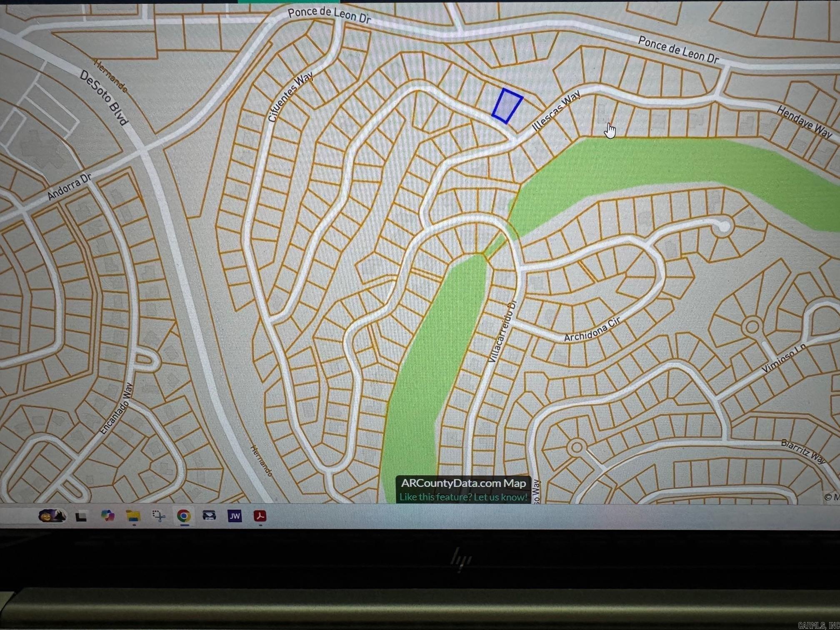The height and width of the screenshot is (630, 840).
Task: Click the Encantado Way street label
Action: coord(116,409)
